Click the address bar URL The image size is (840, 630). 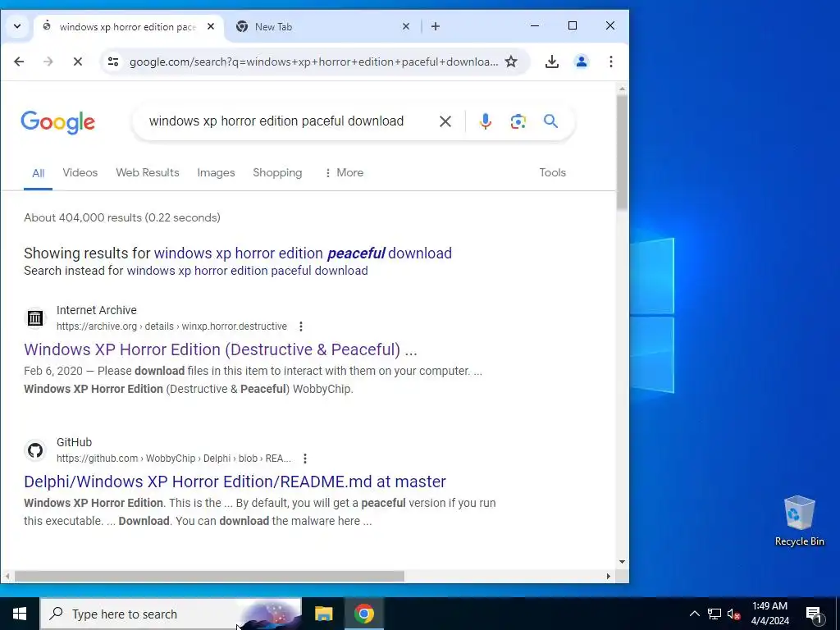(x=313, y=62)
